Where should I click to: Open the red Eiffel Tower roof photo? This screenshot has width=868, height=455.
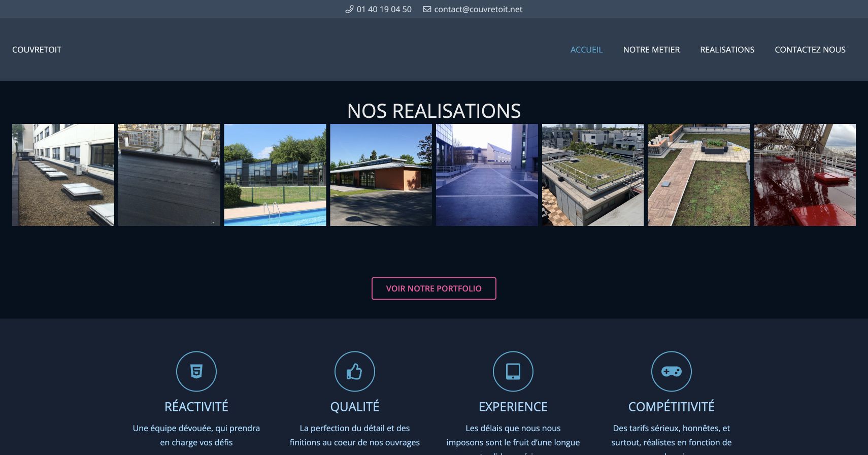coord(805,175)
